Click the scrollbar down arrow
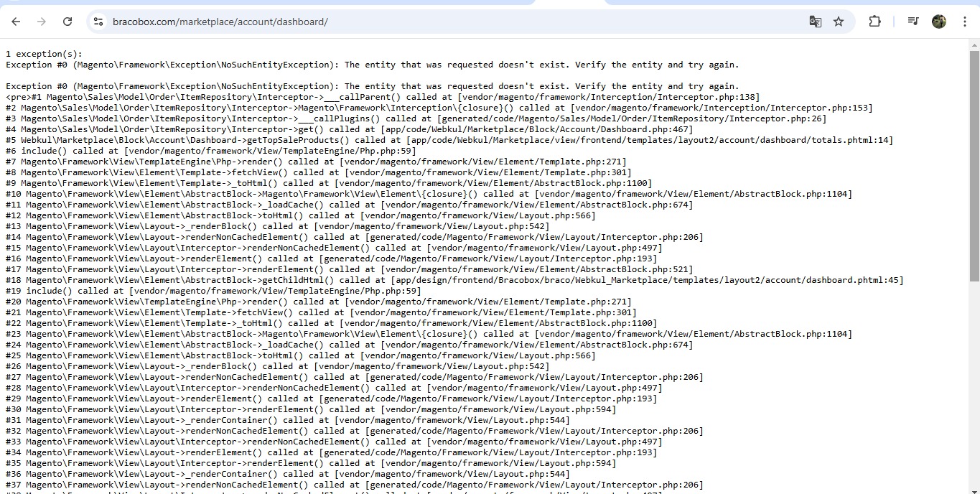This screenshot has width=980, height=494. [x=974, y=488]
